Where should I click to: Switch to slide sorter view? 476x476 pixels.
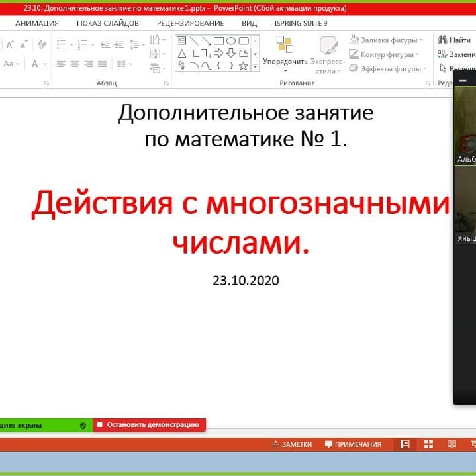[x=428, y=444]
